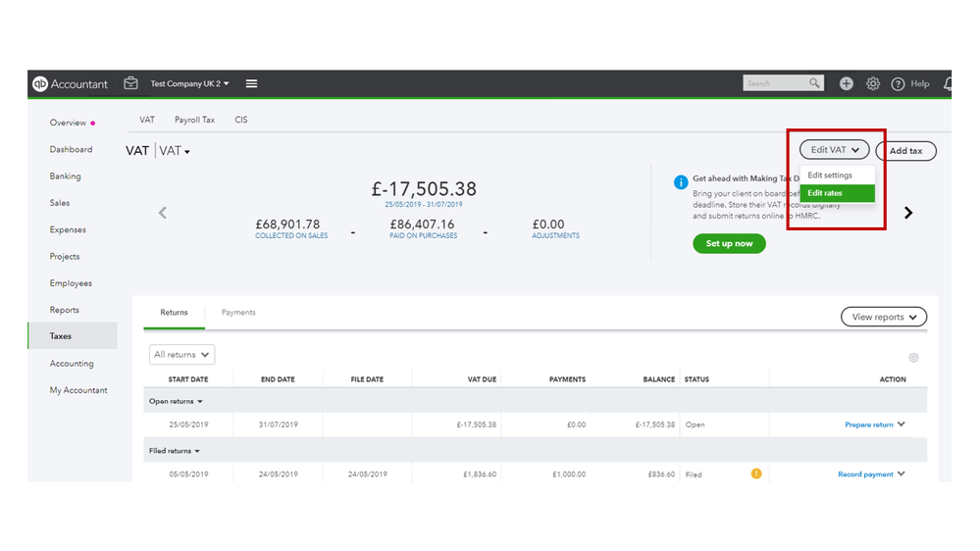This screenshot has width=980, height=551.
Task: Open Expenses from sidebar
Action: (x=68, y=229)
